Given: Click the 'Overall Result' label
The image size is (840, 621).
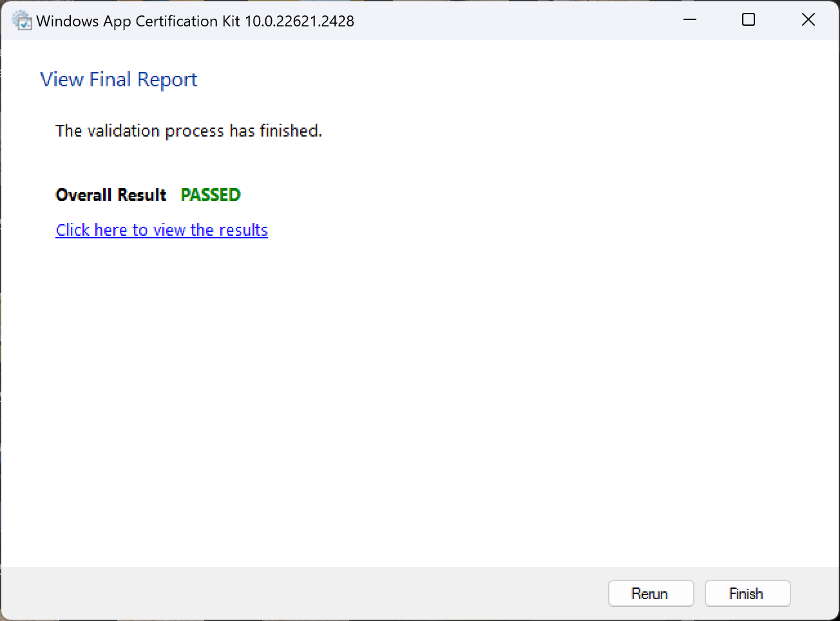Looking at the screenshot, I should (x=111, y=195).
